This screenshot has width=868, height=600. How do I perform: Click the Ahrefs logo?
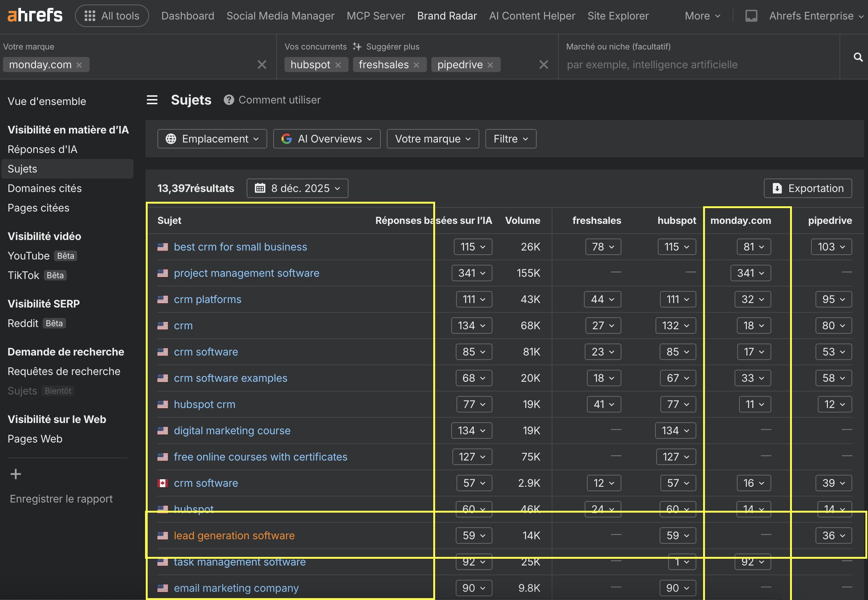[34, 15]
